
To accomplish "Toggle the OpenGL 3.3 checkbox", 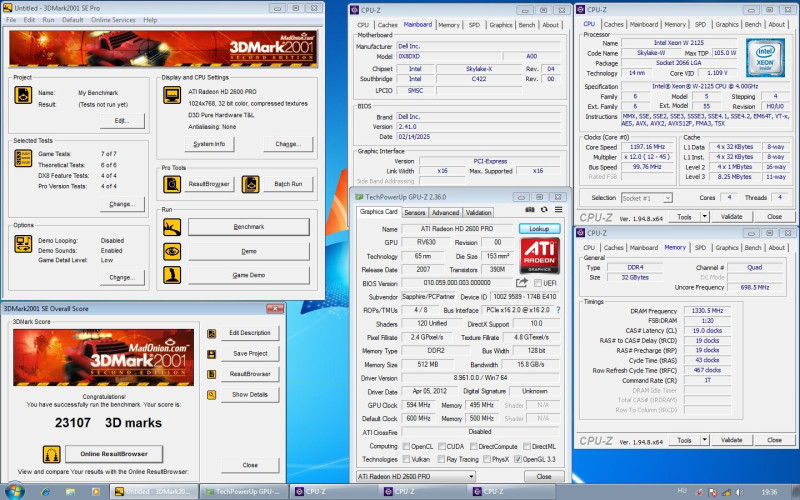I will pos(517,459).
